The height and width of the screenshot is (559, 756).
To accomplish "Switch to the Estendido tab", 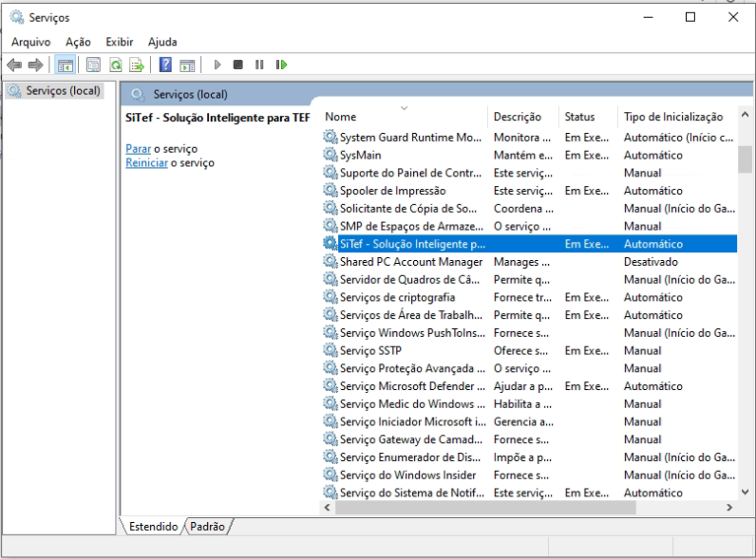I will pyautogui.click(x=153, y=527).
